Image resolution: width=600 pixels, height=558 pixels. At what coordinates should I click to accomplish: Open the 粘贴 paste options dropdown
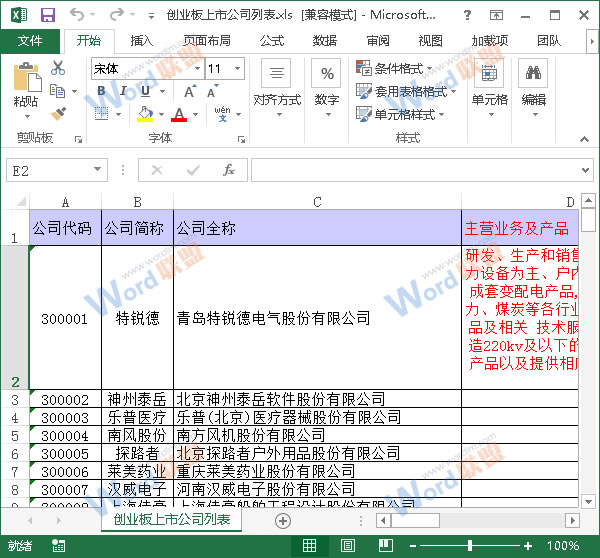tap(27, 116)
